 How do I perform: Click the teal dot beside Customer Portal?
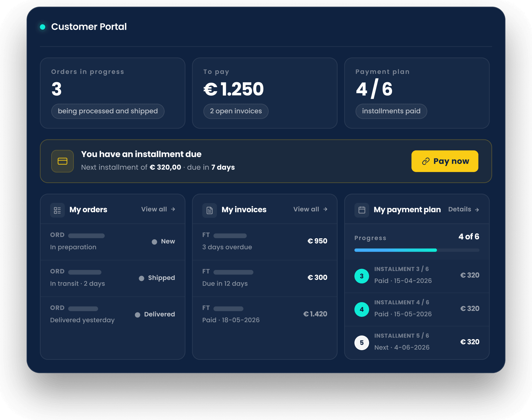(x=43, y=27)
